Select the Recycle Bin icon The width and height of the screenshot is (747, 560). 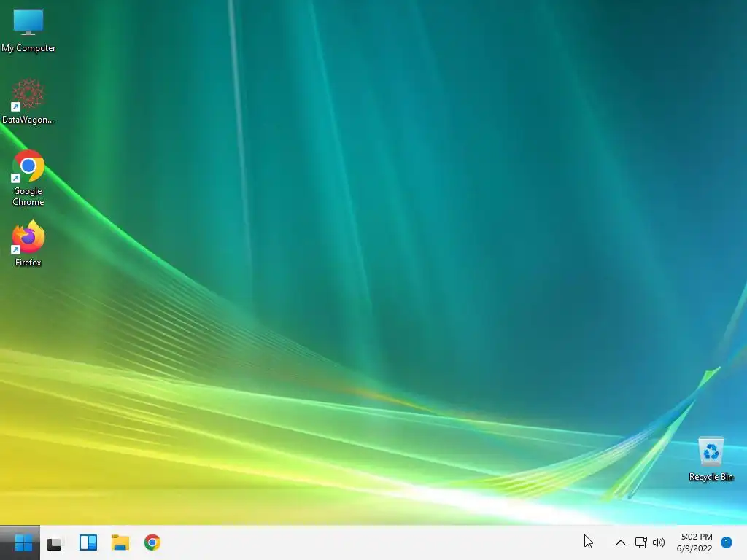[x=711, y=459]
